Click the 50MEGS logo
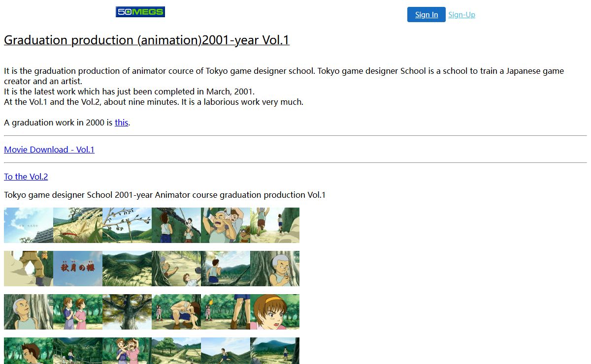The width and height of the screenshot is (591, 364). (140, 12)
